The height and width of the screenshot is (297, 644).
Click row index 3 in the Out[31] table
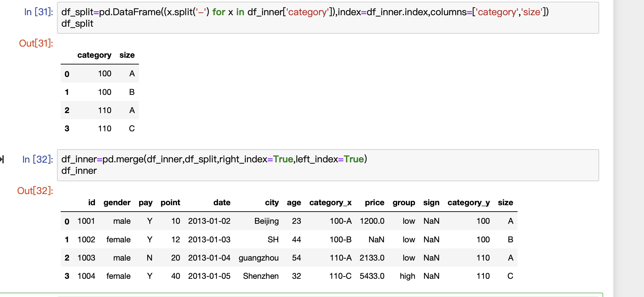coord(67,129)
